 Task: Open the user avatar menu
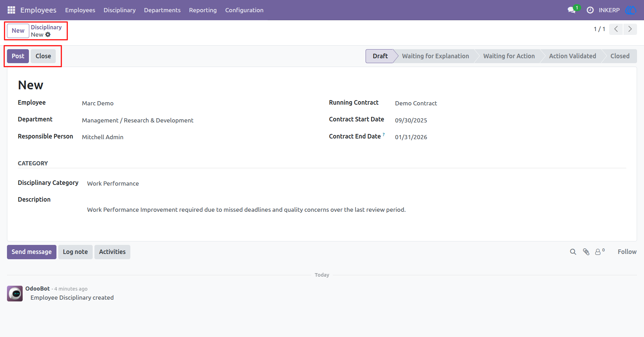[x=631, y=10]
